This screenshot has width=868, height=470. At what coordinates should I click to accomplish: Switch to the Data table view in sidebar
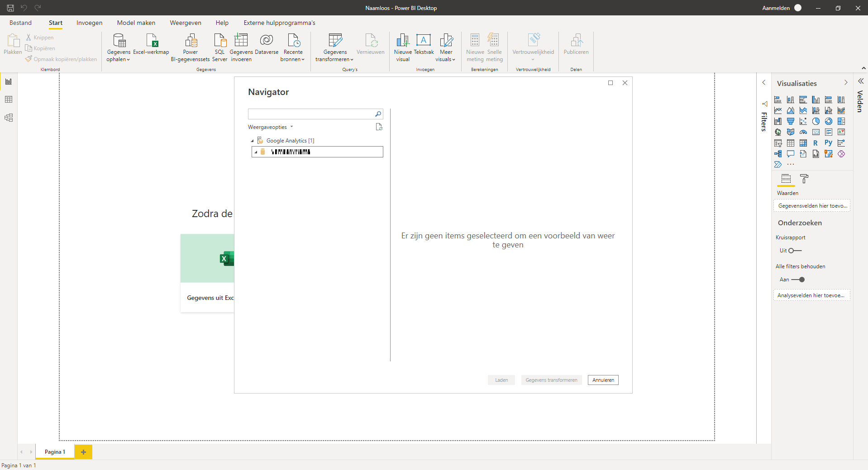pos(9,100)
